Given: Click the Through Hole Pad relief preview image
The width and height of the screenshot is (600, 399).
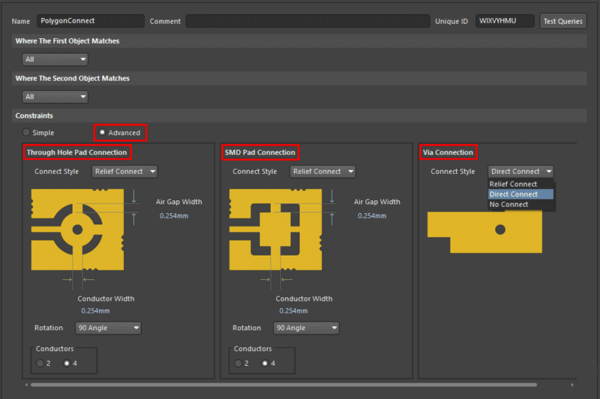Looking at the screenshot, I should click(x=78, y=230).
